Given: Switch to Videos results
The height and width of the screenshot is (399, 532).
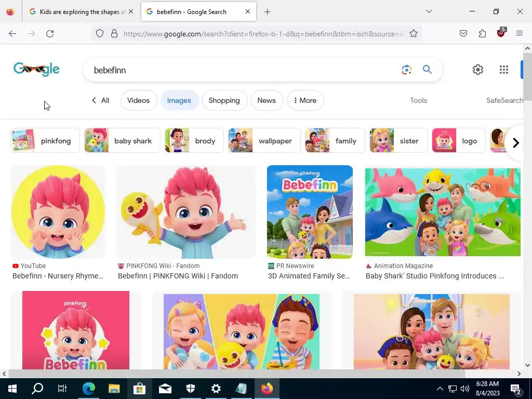Looking at the screenshot, I should coord(138,100).
